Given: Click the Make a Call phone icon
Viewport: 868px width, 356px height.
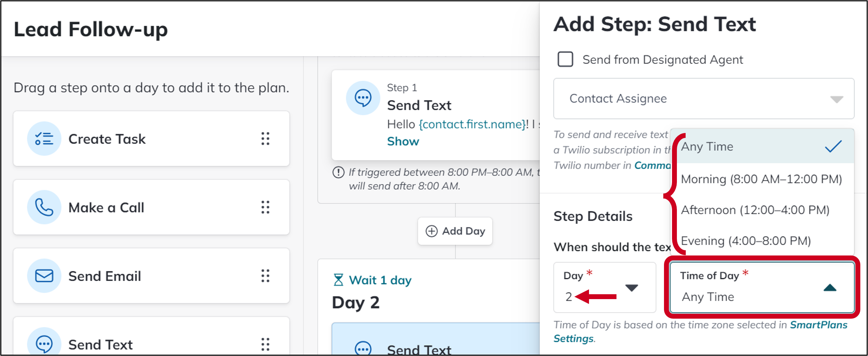Looking at the screenshot, I should coord(44,207).
